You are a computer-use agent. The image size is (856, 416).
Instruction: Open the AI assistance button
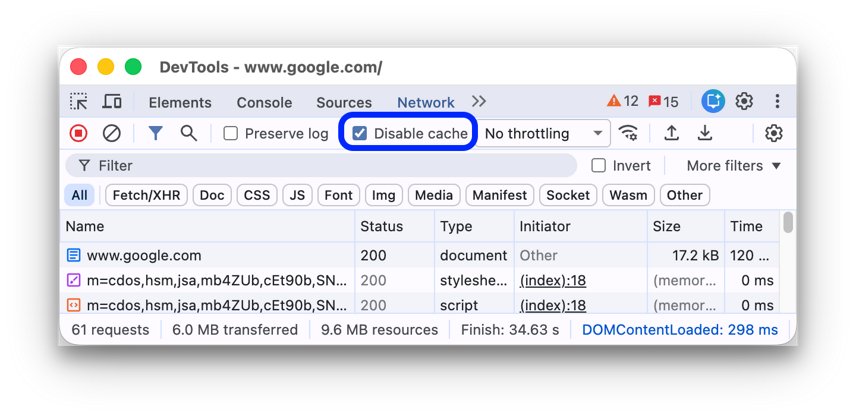pos(713,102)
